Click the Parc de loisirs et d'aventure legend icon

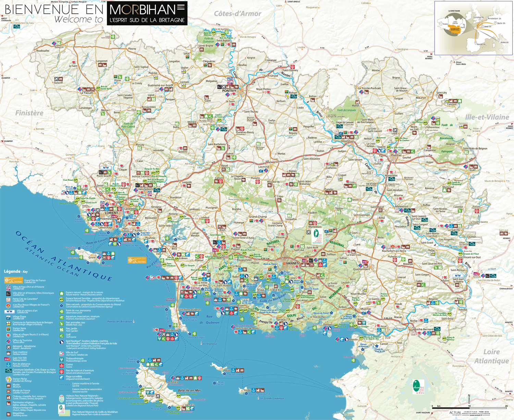(x=62, y=371)
